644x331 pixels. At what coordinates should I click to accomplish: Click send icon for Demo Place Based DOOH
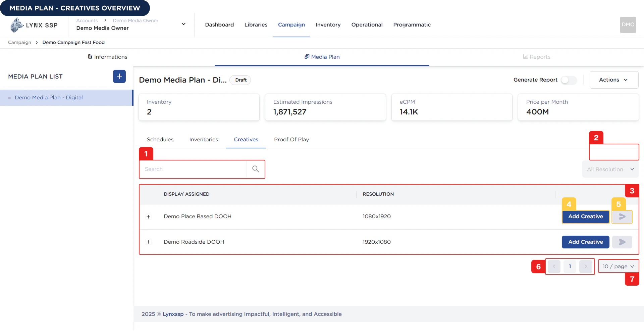(x=622, y=217)
